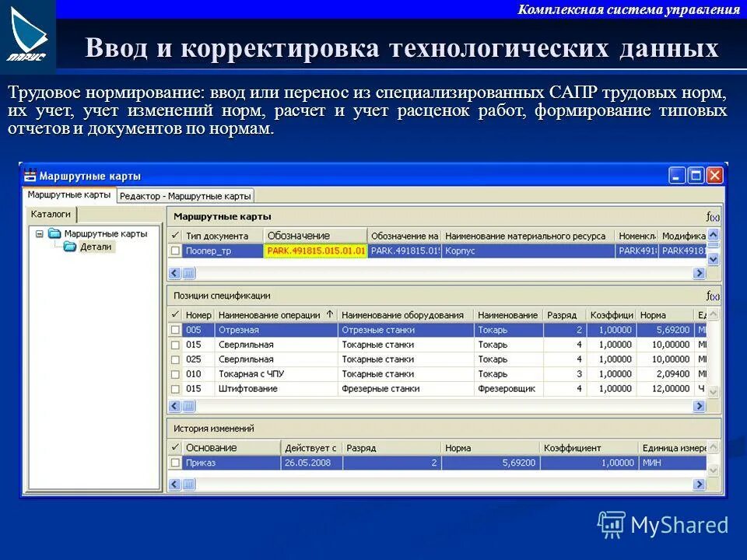This screenshot has height=560, width=747.
Task: Click Действует с column header
Action: click(311, 448)
